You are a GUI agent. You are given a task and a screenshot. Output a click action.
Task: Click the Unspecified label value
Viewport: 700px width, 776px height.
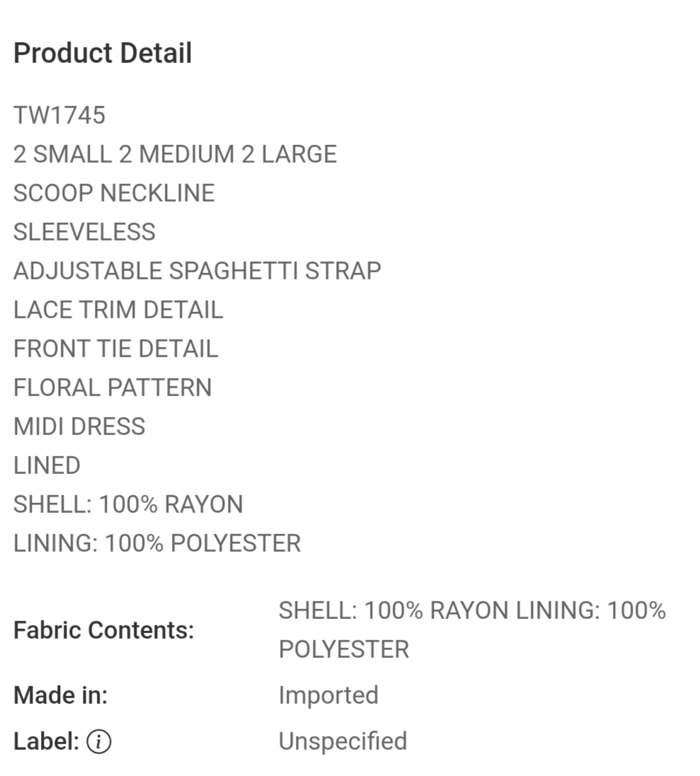[x=343, y=741]
